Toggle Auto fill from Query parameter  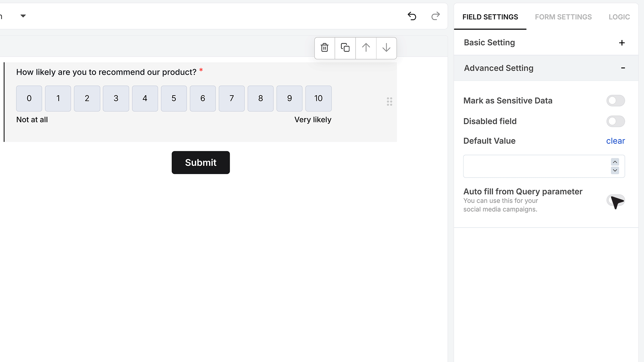[615, 200]
